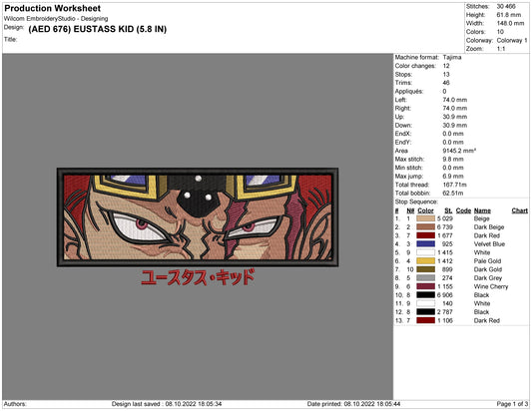Click the 'Appliqués:' label
The height and width of the screenshot is (411, 532).
click(x=409, y=91)
